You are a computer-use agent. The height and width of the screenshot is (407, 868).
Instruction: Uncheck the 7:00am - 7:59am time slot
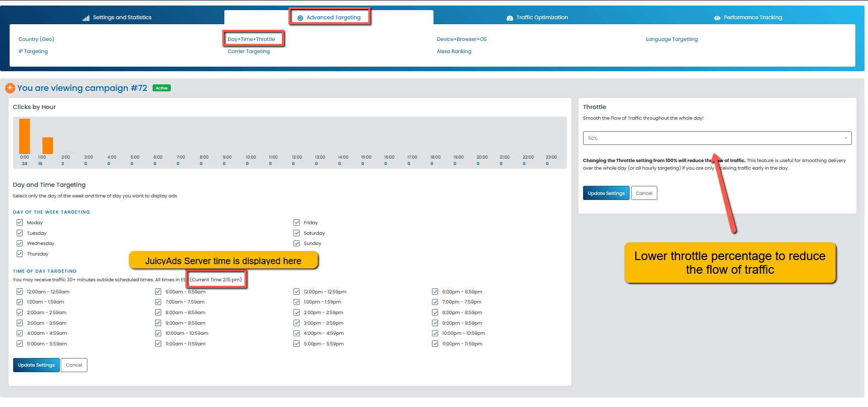point(158,302)
